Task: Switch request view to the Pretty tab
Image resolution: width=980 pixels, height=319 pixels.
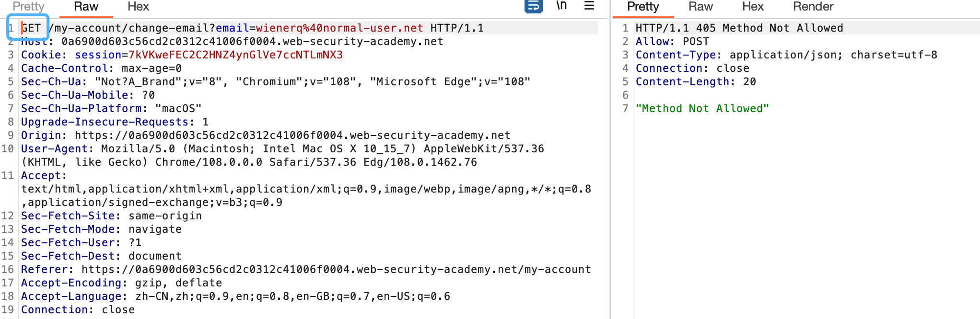Action: pos(28,7)
